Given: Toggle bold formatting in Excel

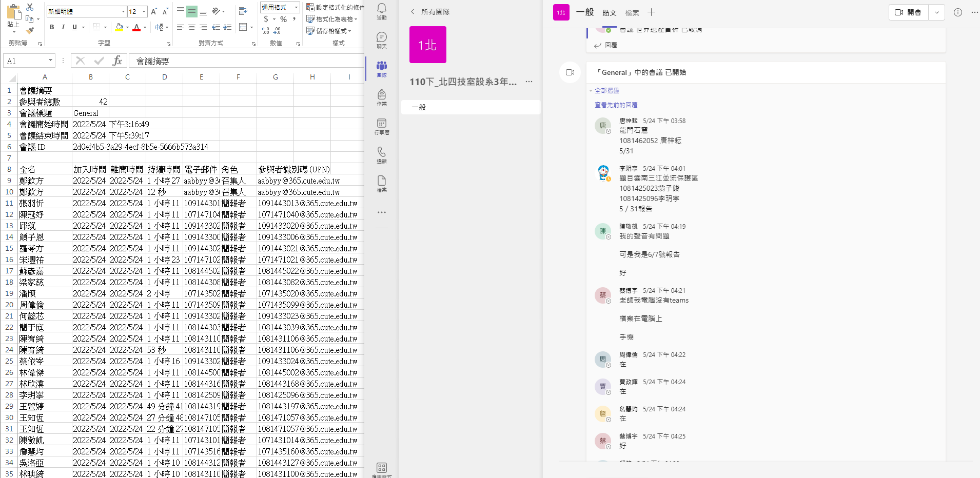Looking at the screenshot, I should 52,27.
